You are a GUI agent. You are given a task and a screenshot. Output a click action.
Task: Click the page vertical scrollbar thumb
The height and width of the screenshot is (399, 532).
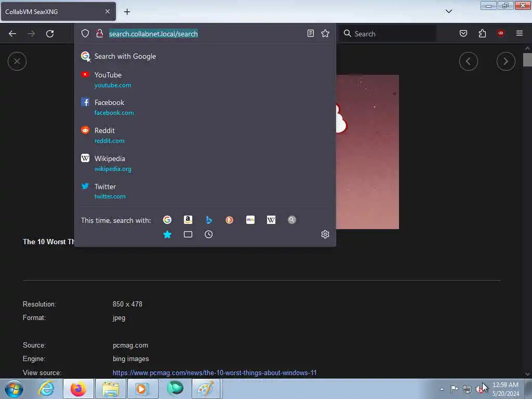click(527, 60)
